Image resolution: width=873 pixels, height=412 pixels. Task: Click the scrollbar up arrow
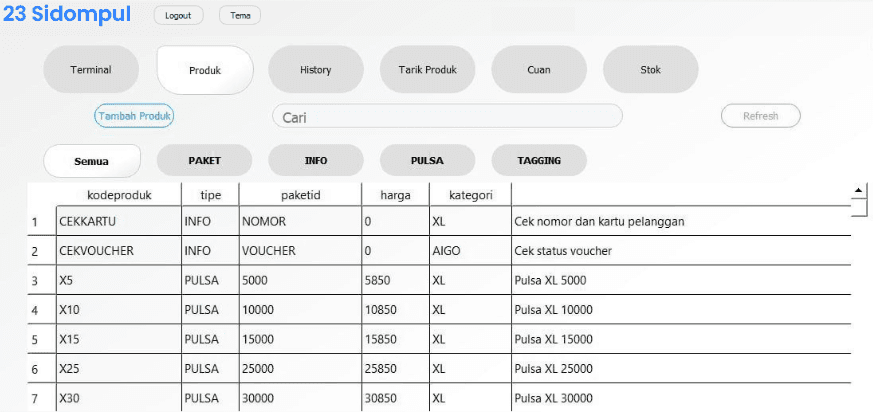[858, 189]
